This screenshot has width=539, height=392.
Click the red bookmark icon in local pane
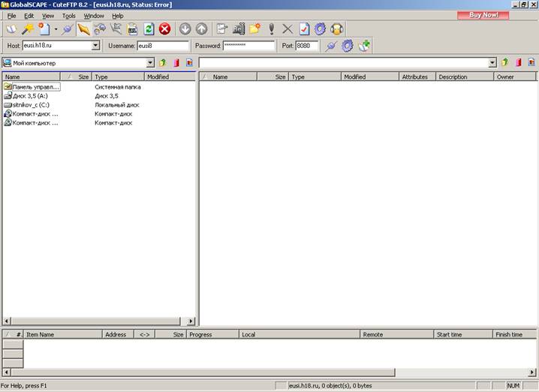pos(176,62)
